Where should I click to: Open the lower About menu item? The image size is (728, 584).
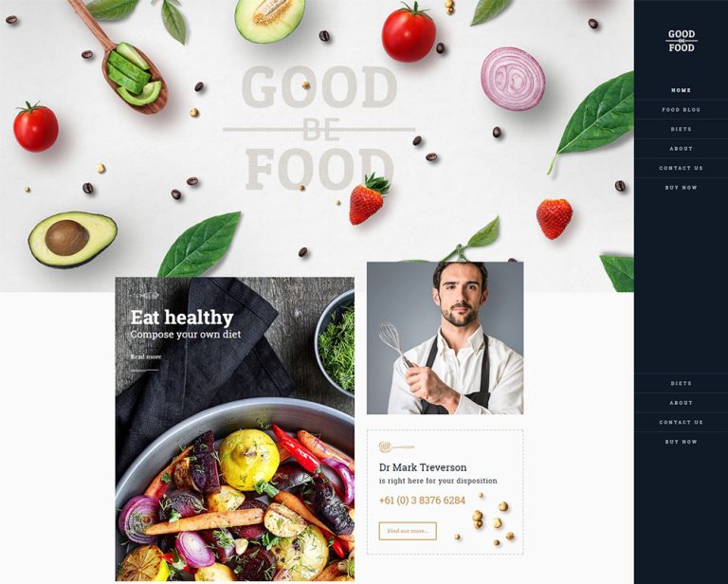point(681,403)
